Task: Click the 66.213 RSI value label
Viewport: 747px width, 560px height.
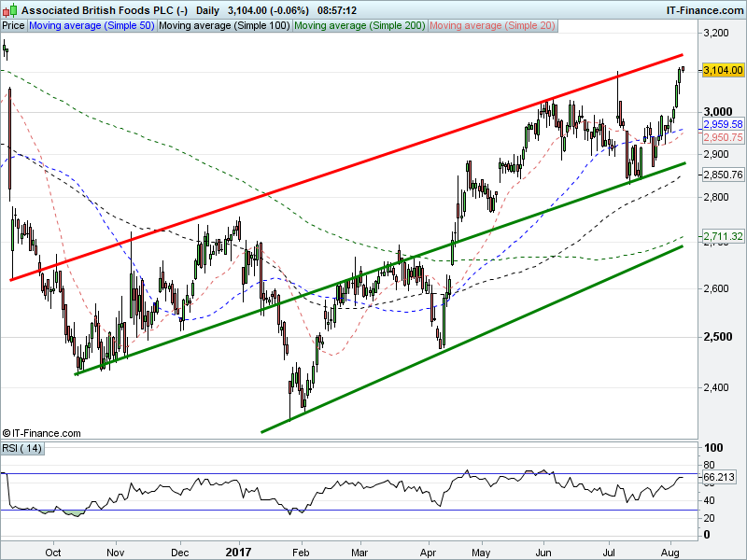Action: (x=719, y=477)
